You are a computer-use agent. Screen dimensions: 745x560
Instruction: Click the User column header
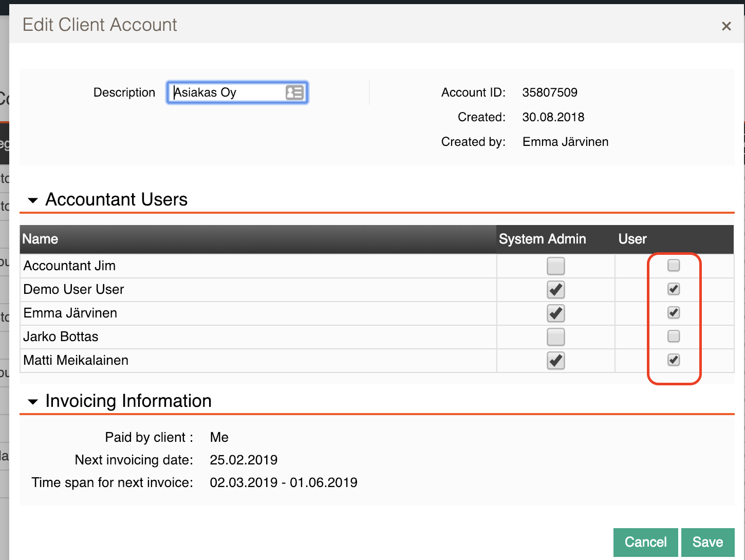[x=632, y=239]
